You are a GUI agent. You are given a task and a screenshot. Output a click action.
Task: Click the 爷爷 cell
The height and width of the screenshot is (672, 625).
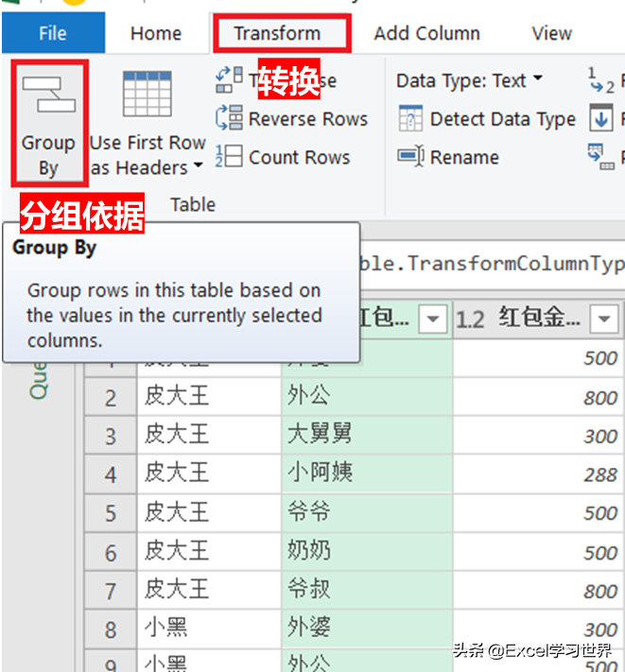[x=368, y=512]
